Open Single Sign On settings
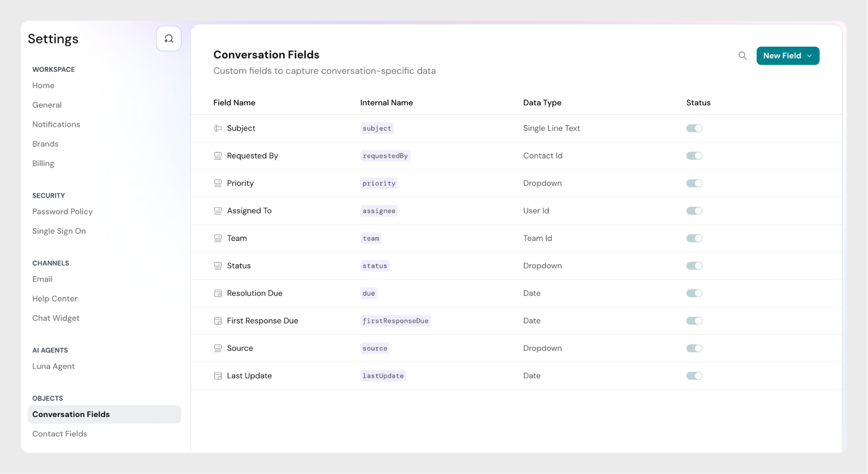Viewport: 868px width, 474px height. 59,231
